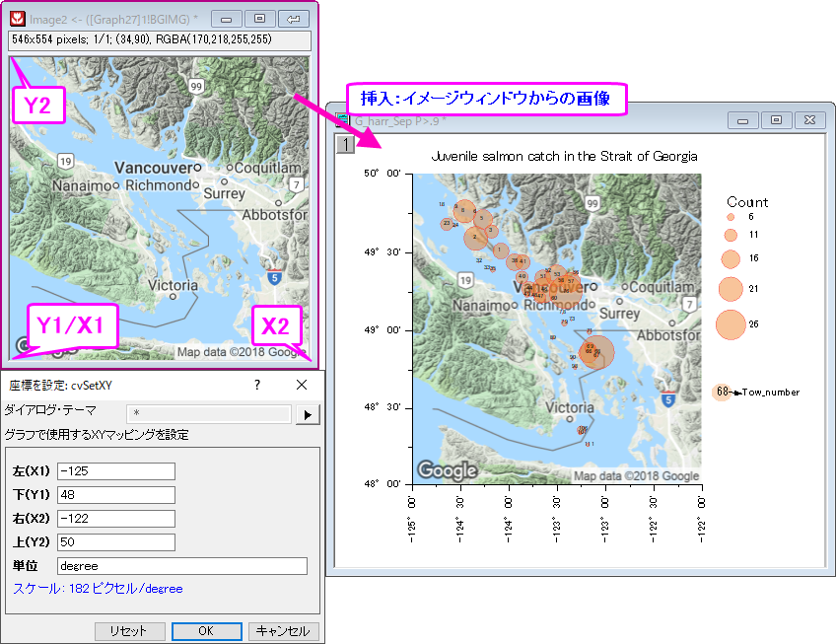Click the Abbotsford label on graph map
The width and height of the screenshot is (836, 644).
click(668, 335)
